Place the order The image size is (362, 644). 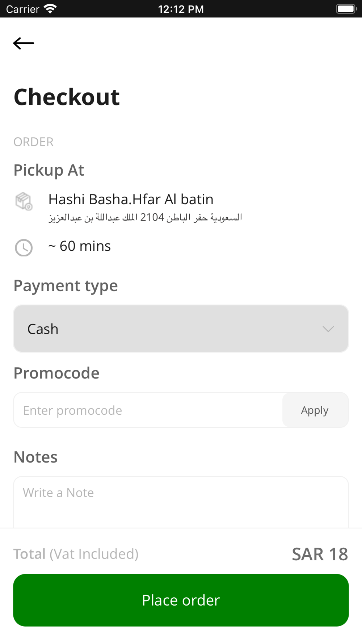click(x=181, y=600)
